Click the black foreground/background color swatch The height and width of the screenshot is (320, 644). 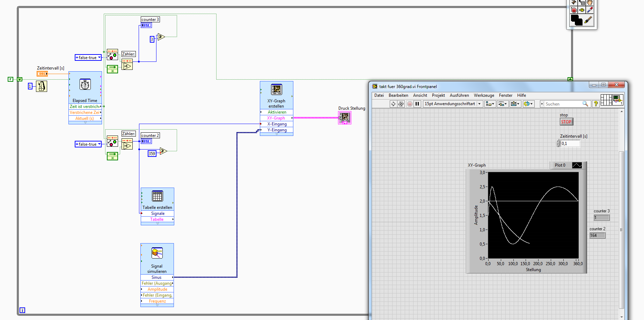[x=576, y=20]
